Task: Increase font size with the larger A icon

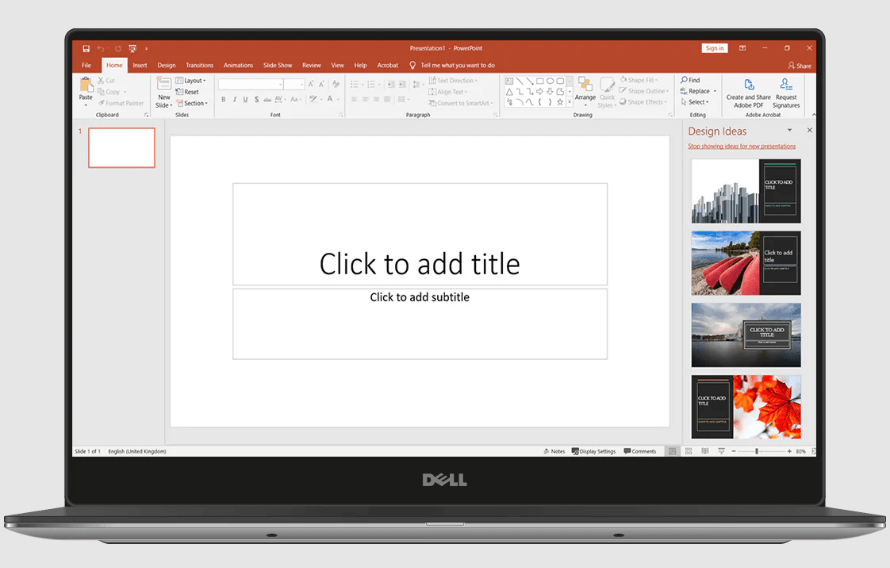Action: (x=311, y=84)
